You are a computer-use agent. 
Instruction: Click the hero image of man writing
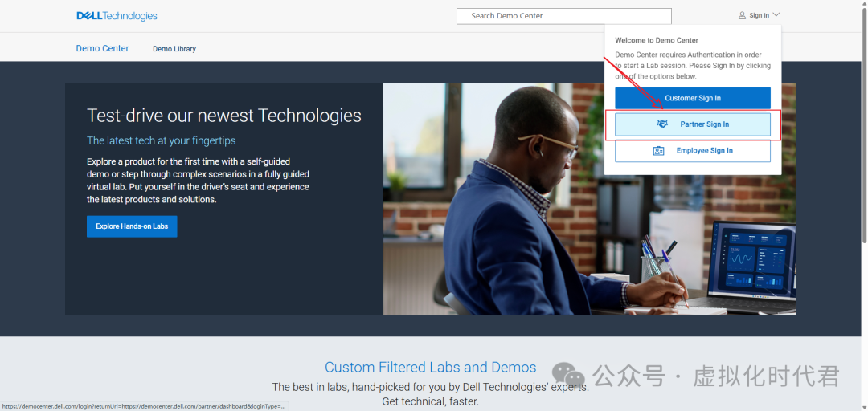(x=590, y=198)
